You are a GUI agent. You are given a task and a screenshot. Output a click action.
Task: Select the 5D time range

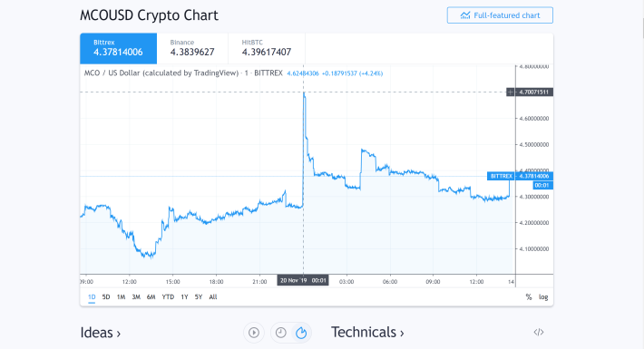pos(106,296)
